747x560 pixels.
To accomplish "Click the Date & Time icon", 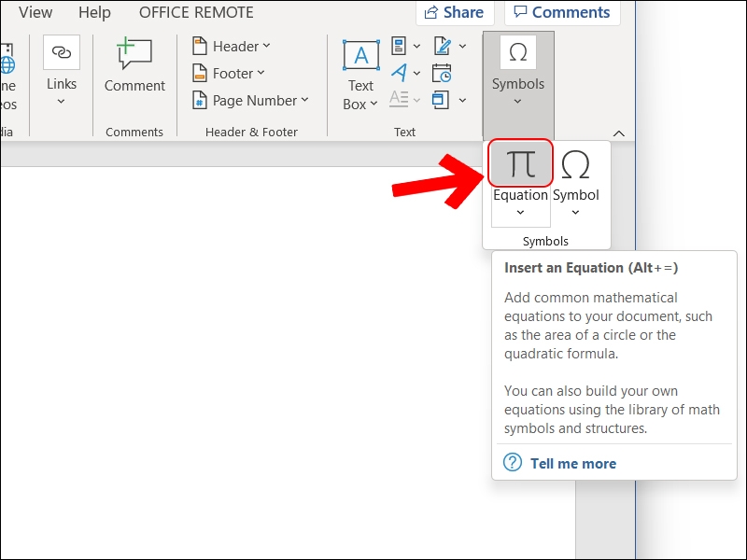I will click(x=442, y=74).
